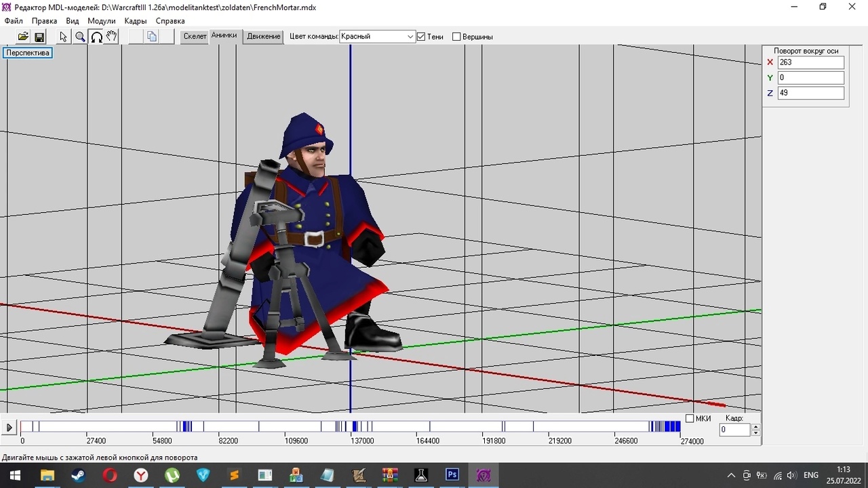Open the flask icon app in taskbar

pos(421,475)
